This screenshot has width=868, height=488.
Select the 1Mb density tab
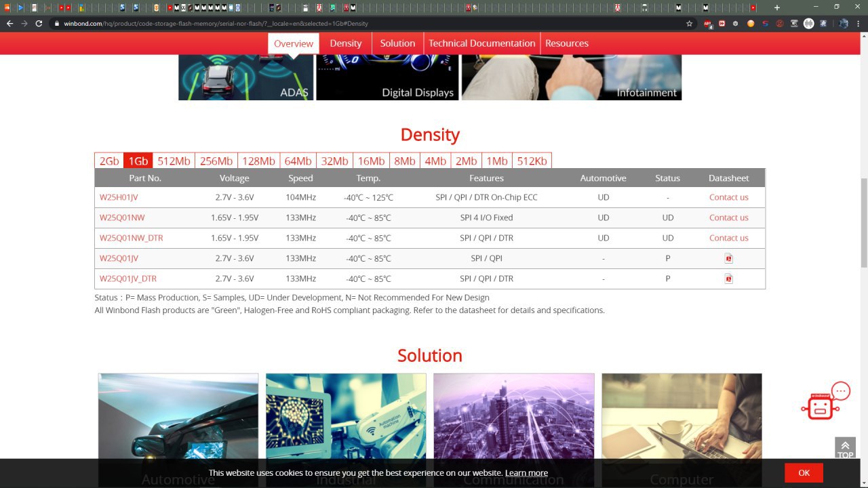pos(497,161)
